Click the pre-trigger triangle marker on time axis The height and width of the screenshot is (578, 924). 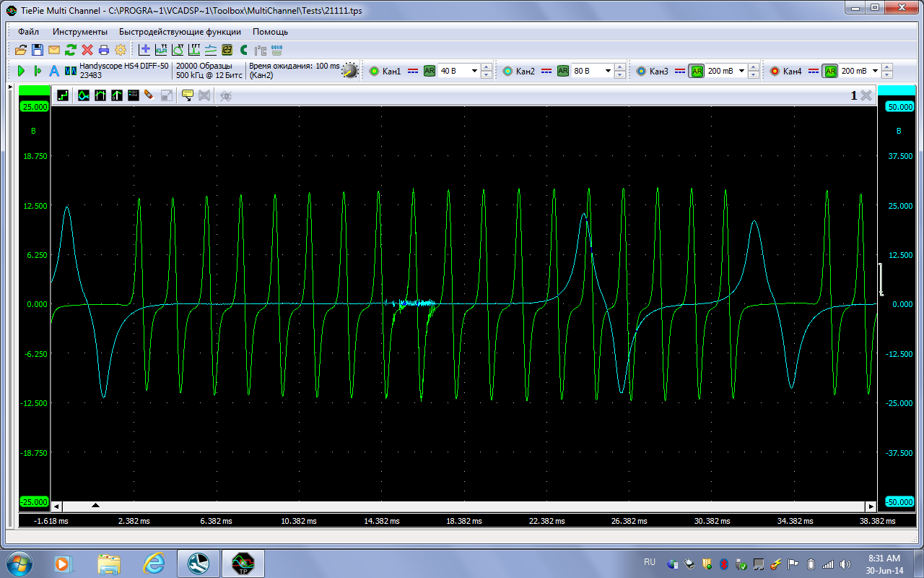95,506
